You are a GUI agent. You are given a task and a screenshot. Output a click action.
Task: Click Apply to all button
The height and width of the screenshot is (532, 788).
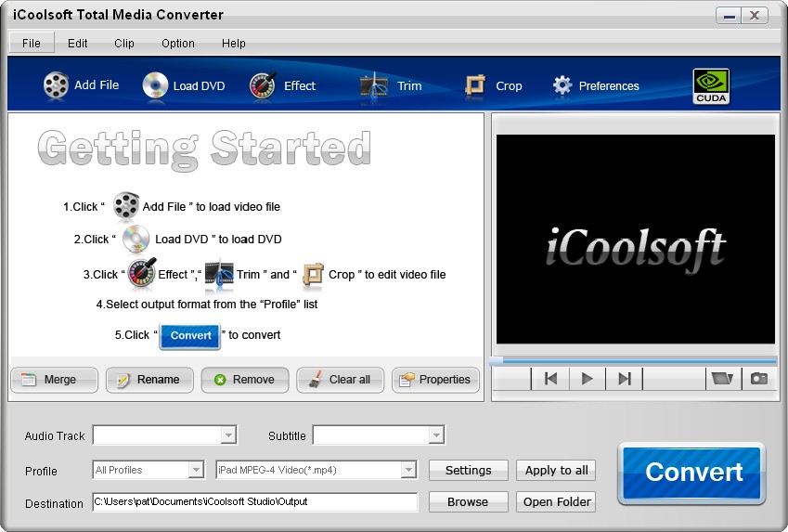pyautogui.click(x=556, y=470)
